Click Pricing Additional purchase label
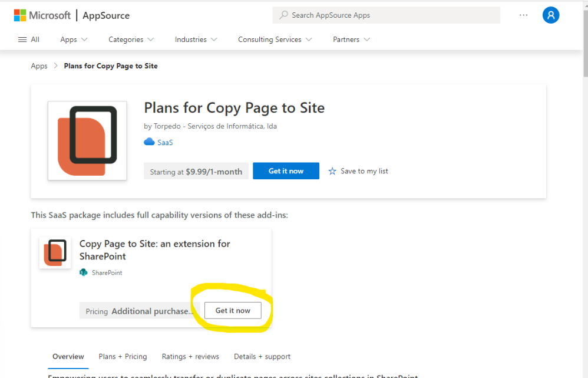Viewport: 588px width, 378px height. coord(140,311)
